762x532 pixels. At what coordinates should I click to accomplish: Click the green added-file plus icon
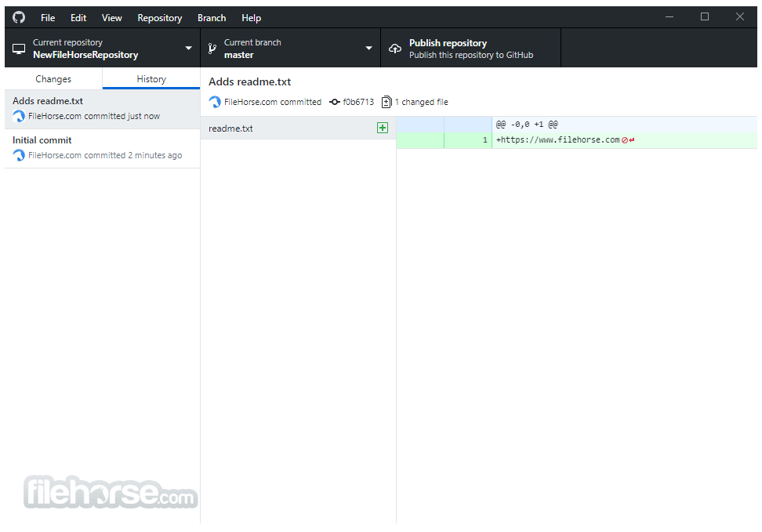pos(383,128)
